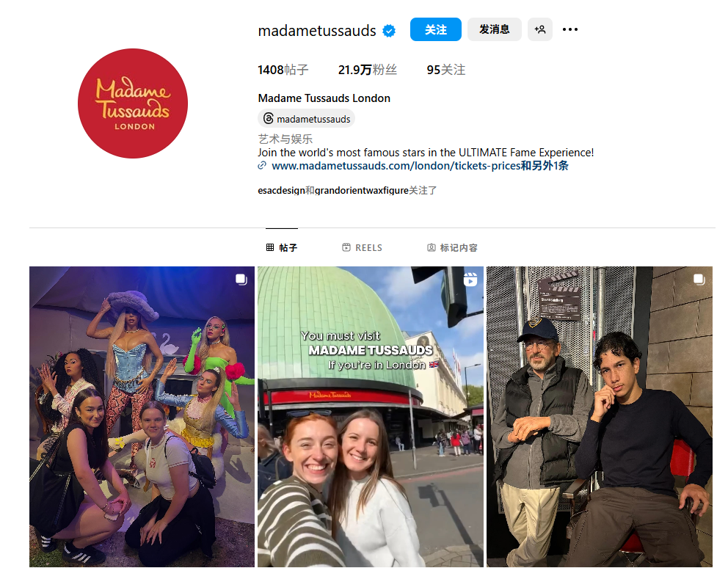
Task: Click the carousel icon on the third post
Action: coord(699,279)
